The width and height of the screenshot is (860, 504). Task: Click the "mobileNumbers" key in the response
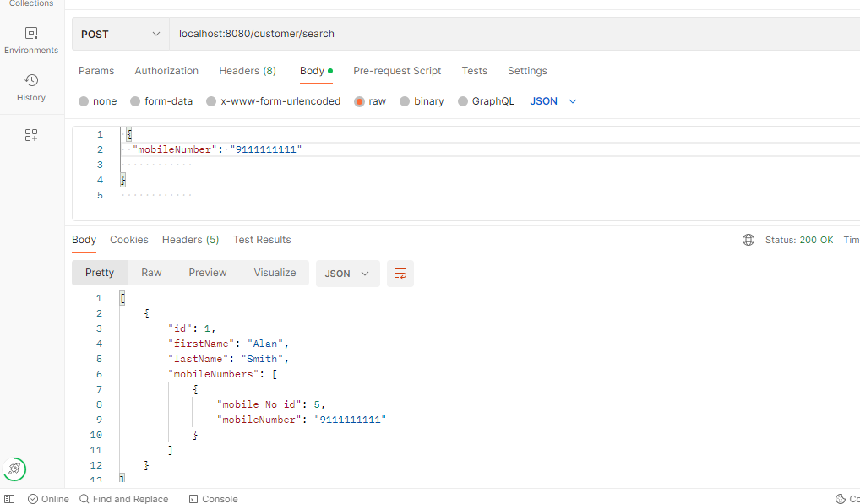pyautogui.click(x=214, y=375)
